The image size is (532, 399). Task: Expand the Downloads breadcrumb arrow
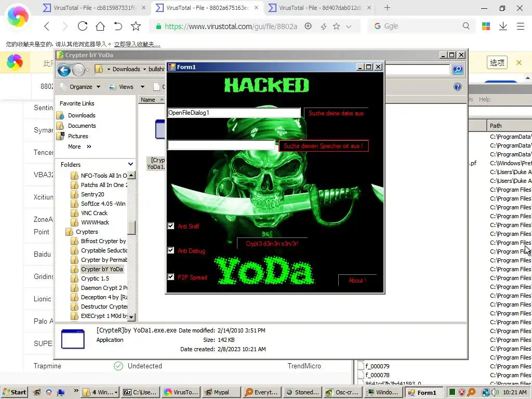144,69
